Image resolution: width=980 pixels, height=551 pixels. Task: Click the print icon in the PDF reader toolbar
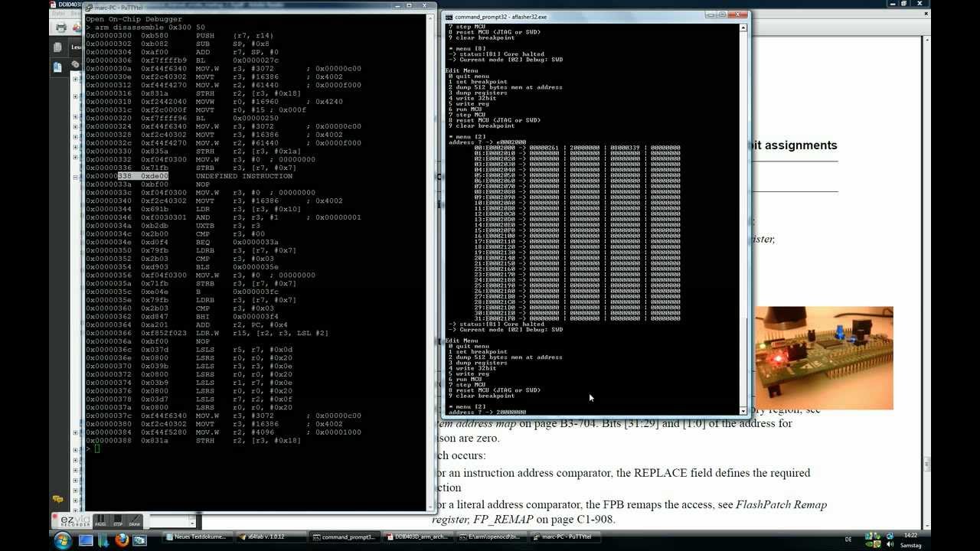click(60, 27)
